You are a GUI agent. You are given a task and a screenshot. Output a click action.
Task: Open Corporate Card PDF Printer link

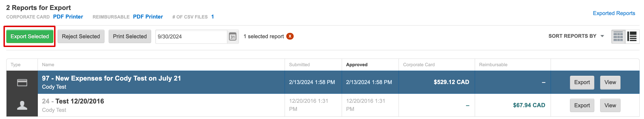[68, 17]
